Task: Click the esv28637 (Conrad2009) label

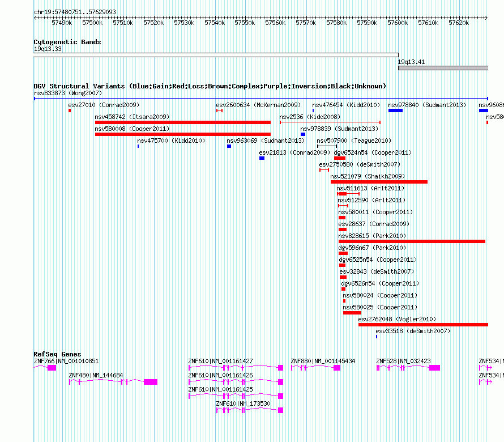Action: (x=374, y=224)
